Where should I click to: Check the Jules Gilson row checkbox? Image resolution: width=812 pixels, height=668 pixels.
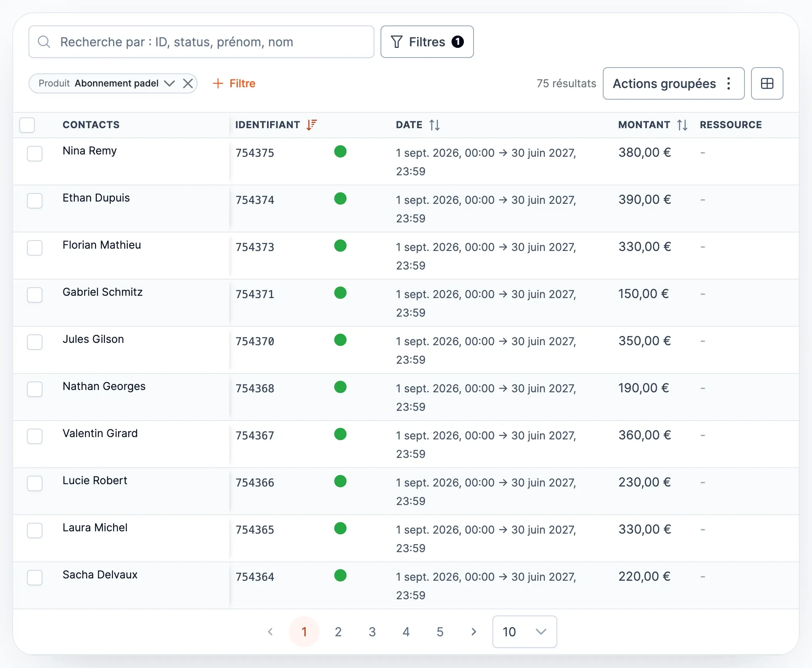35,342
